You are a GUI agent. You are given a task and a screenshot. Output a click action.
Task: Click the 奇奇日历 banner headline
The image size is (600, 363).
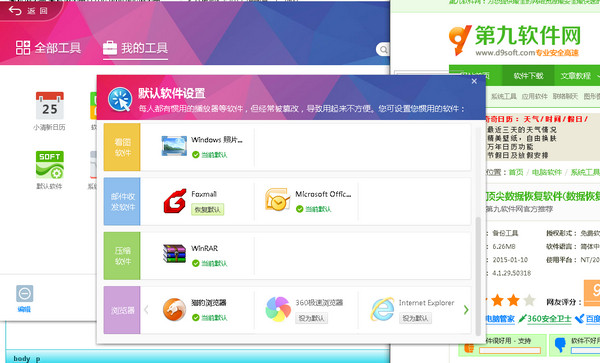tap(537, 119)
